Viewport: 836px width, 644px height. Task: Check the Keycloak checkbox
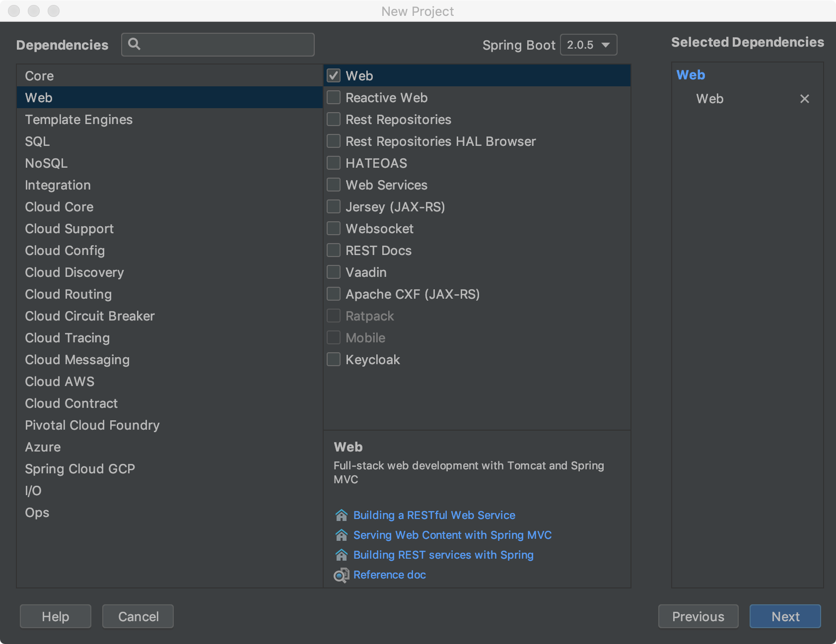[334, 360]
